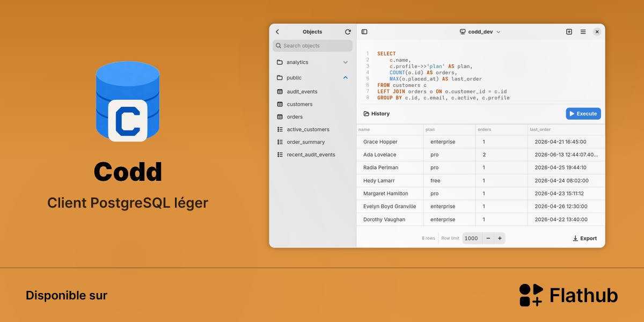Select the Radia Perlman cell
This screenshot has height=322, width=644.
pyautogui.click(x=390, y=167)
